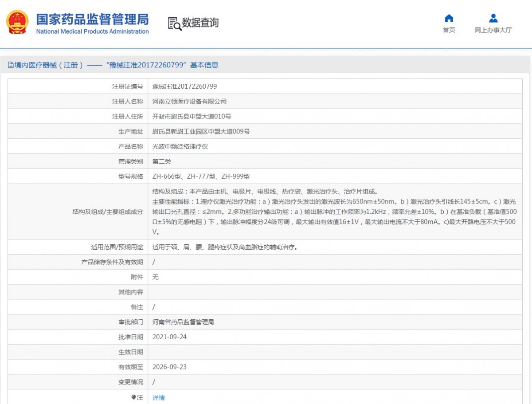The width and height of the screenshot is (532, 404).
Task: Click the 生效日期 label
Action: coord(131,352)
